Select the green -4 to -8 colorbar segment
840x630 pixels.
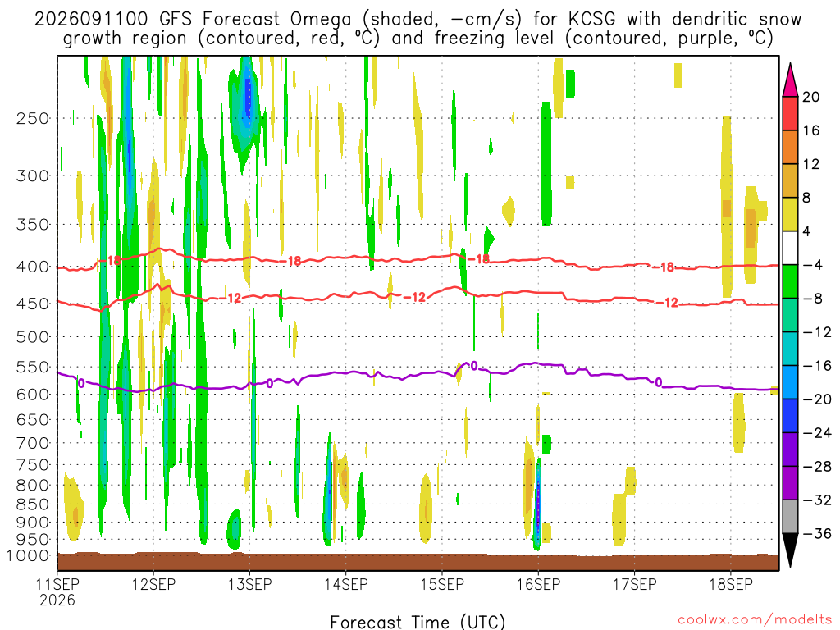point(790,282)
